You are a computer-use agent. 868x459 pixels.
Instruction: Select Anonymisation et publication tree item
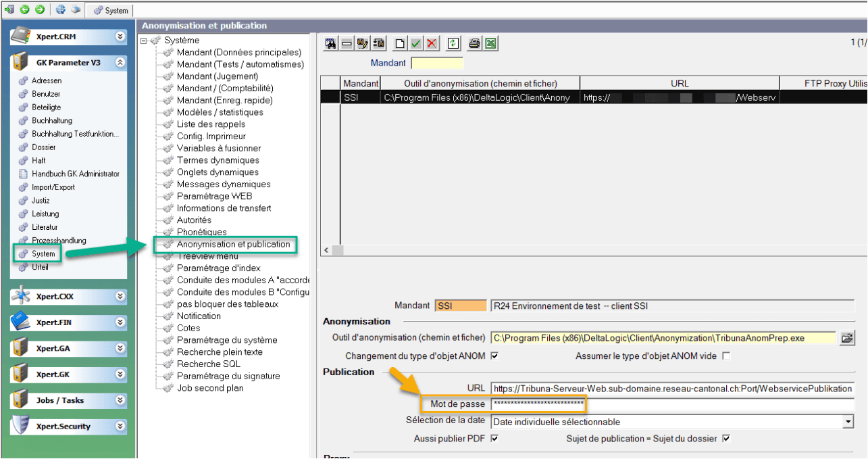pos(233,244)
